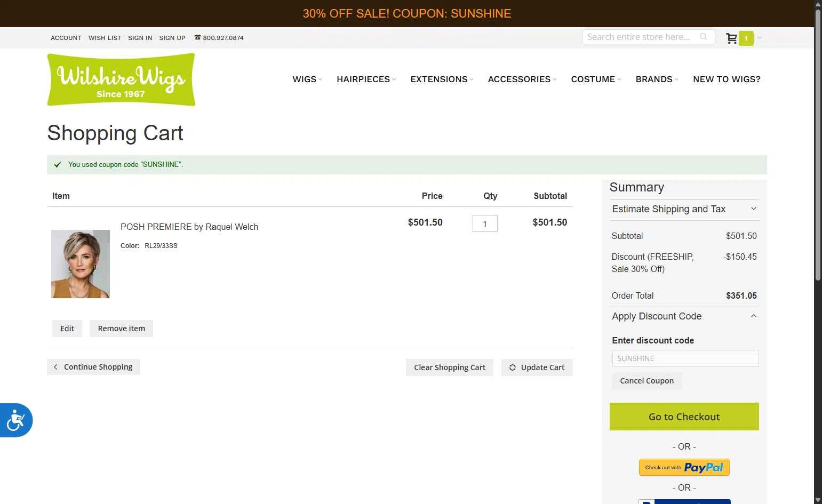822x504 pixels.
Task: Collapse the Apply Discount Code section
Action: click(x=684, y=316)
